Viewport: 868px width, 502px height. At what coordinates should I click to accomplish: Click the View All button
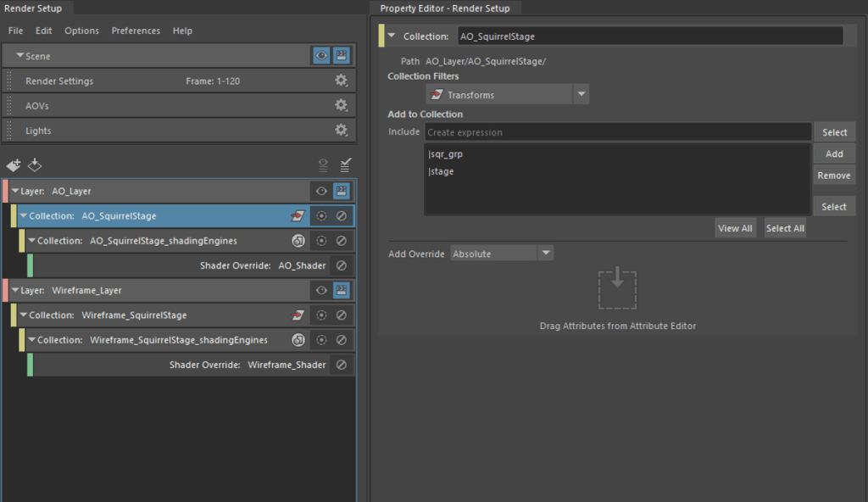pyautogui.click(x=735, y=228)
